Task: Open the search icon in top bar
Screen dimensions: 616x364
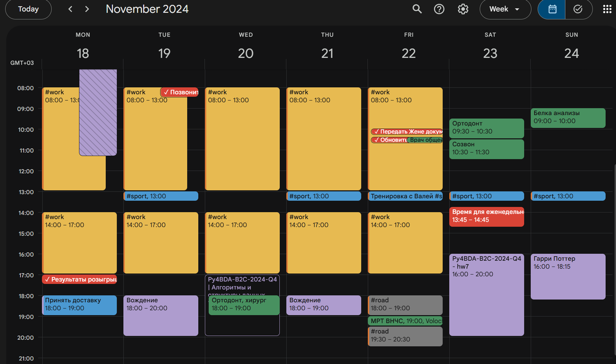Action: click(417, 9)
